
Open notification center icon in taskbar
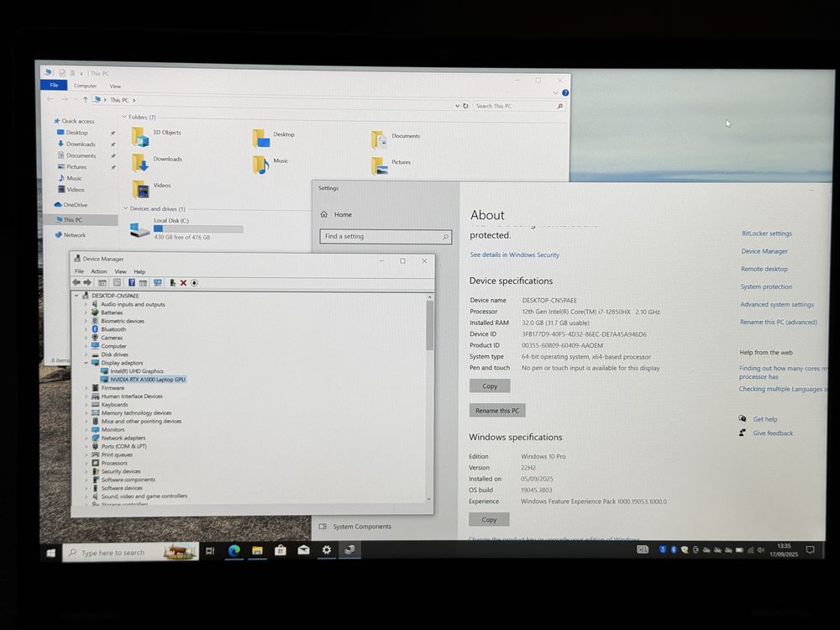tap(810, 549)
